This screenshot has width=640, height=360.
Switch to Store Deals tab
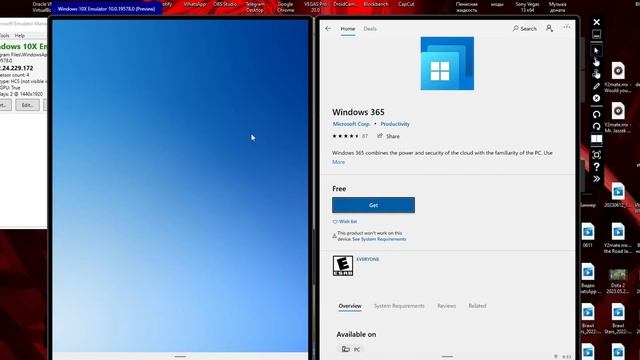370,29
